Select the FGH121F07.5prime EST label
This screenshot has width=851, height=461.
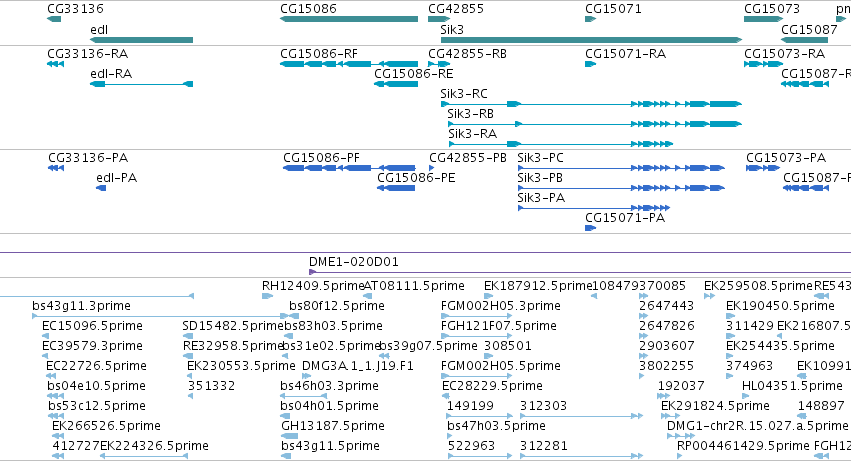498,326
